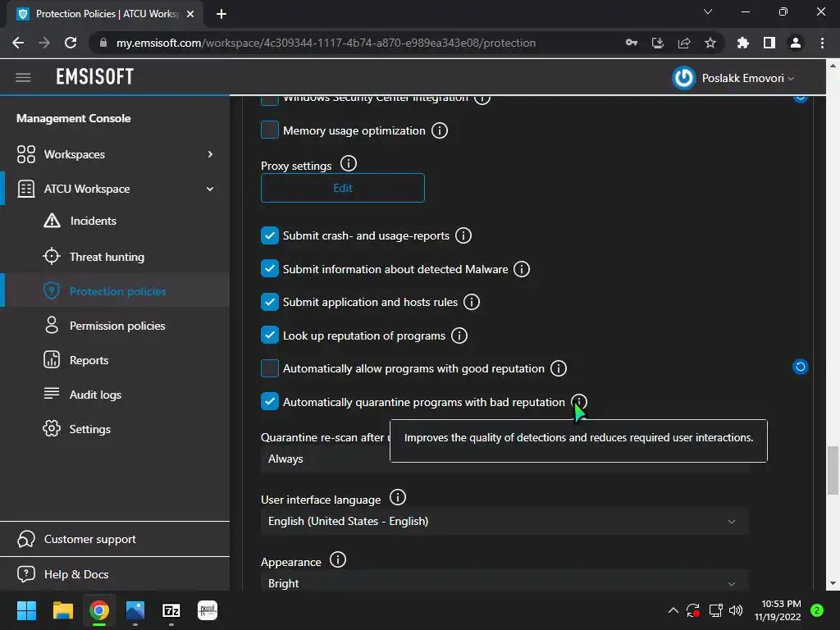Click the volume icon in system tray
840x630 pixels.
tap(736, 610)
